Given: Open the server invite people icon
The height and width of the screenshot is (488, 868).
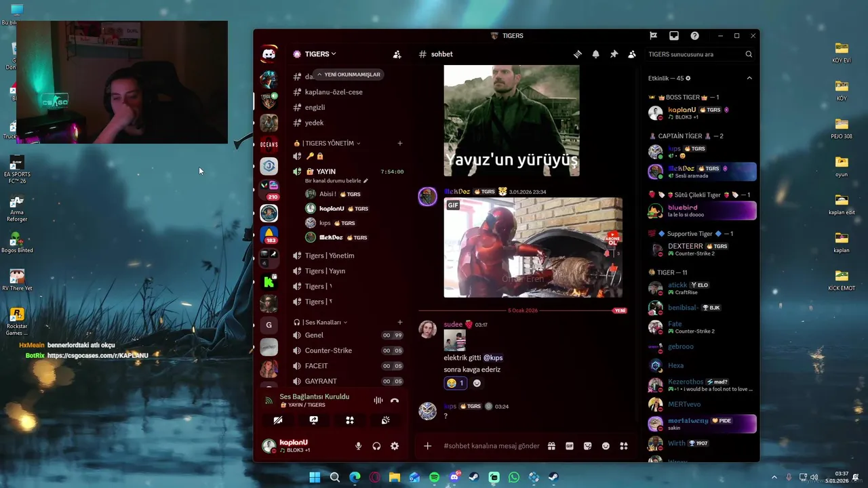Looking at the screenshot, I should pos(397,54).
